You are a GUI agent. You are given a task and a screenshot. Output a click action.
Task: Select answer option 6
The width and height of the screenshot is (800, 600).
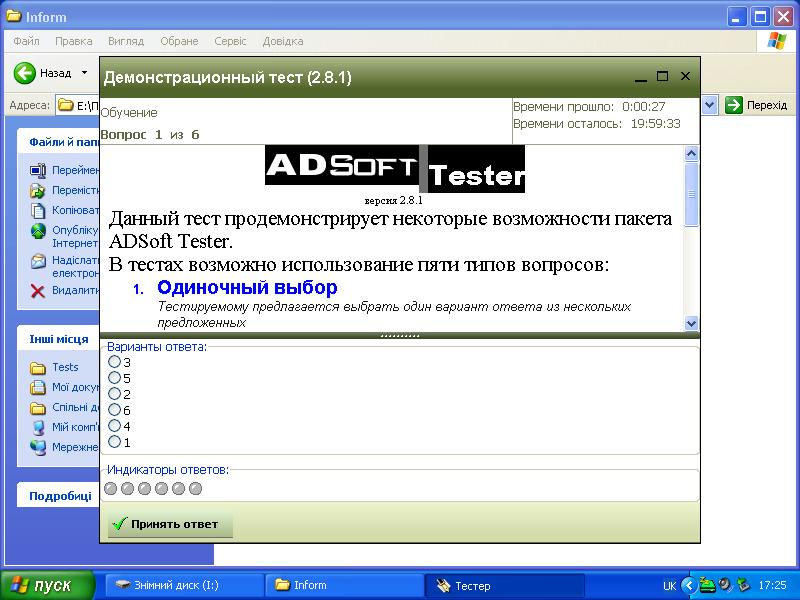point(114,410)
